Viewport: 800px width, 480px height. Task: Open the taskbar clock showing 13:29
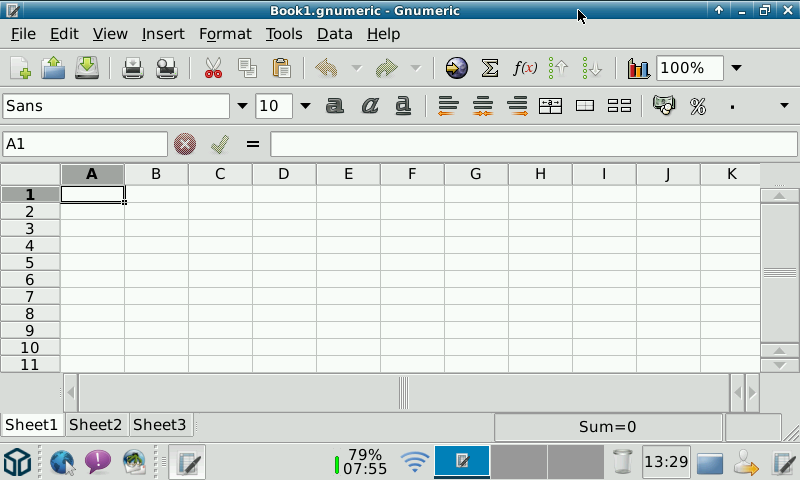pos(666,462)
